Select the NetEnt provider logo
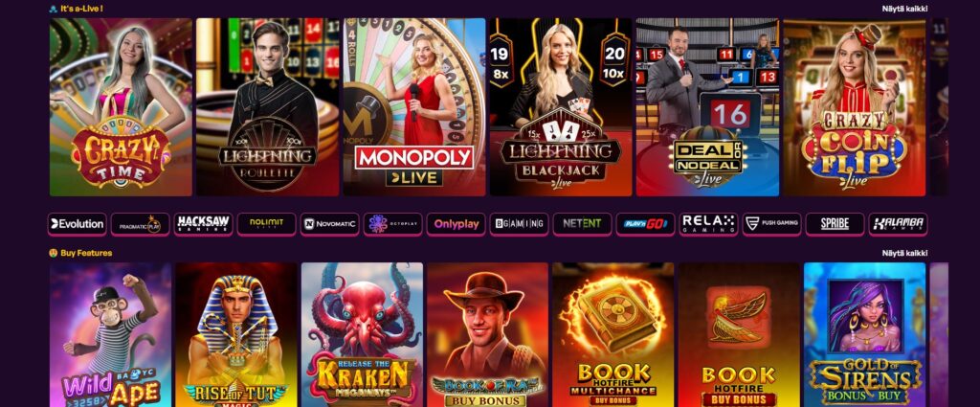This screenshot has width=980, height=407. pos(582,224)
